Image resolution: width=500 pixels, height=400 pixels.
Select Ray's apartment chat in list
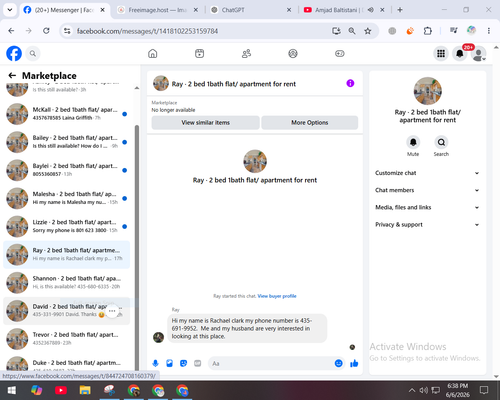67,254
